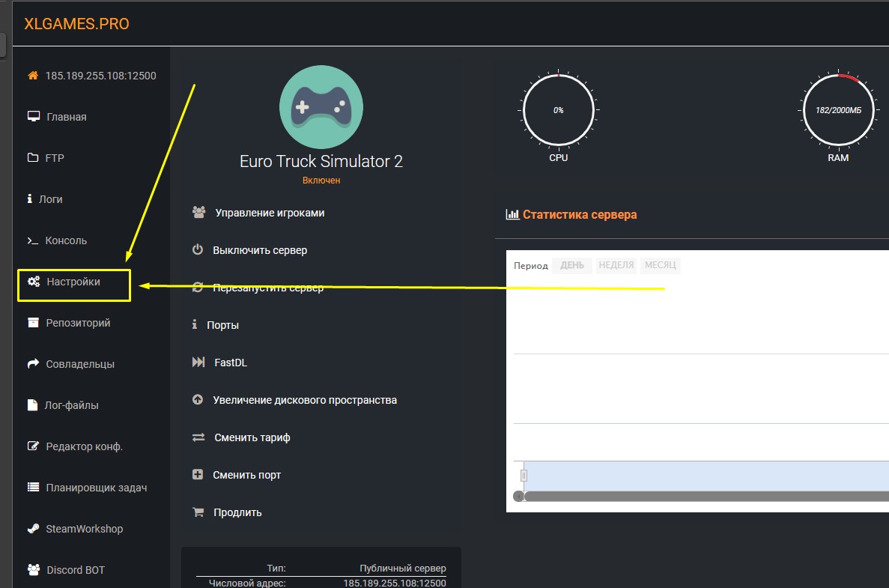Image resolution: width=889 pixels, height=588 pixels.
Task: Click the monitor icon for Главная
Action: pyautogui.click(x=33, y=117)
